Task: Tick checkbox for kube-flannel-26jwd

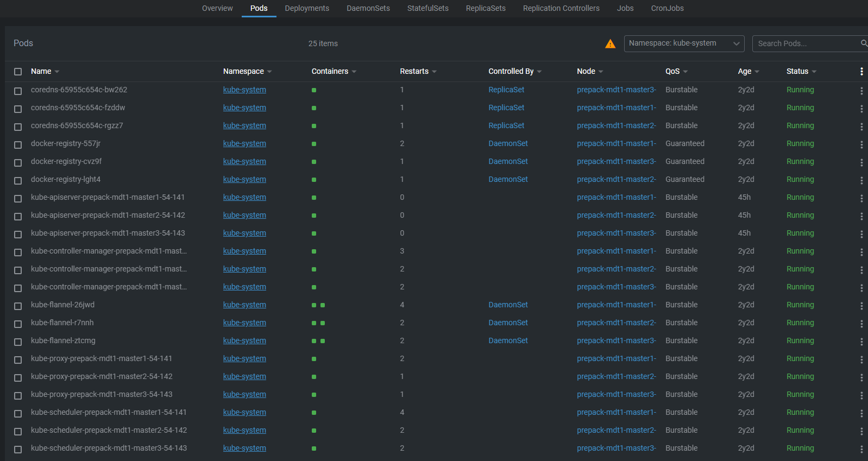Action: pyautogui.click(x=18, y=306)
